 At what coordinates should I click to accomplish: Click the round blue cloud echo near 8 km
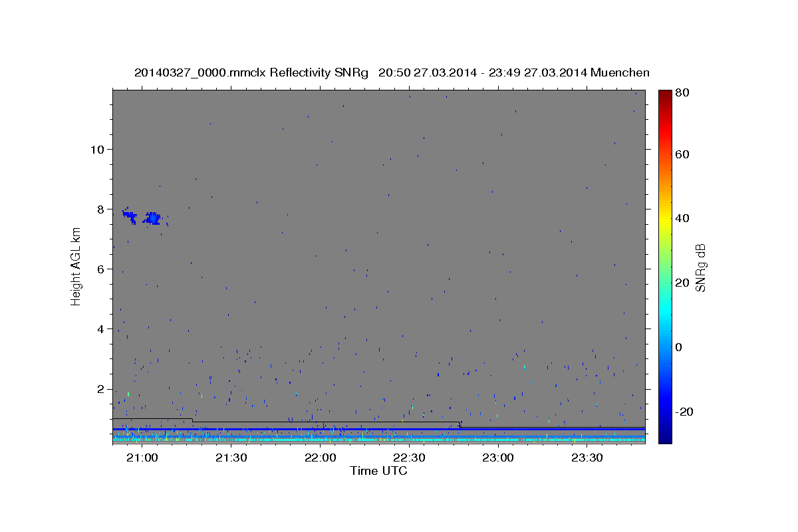coord(154,218)
